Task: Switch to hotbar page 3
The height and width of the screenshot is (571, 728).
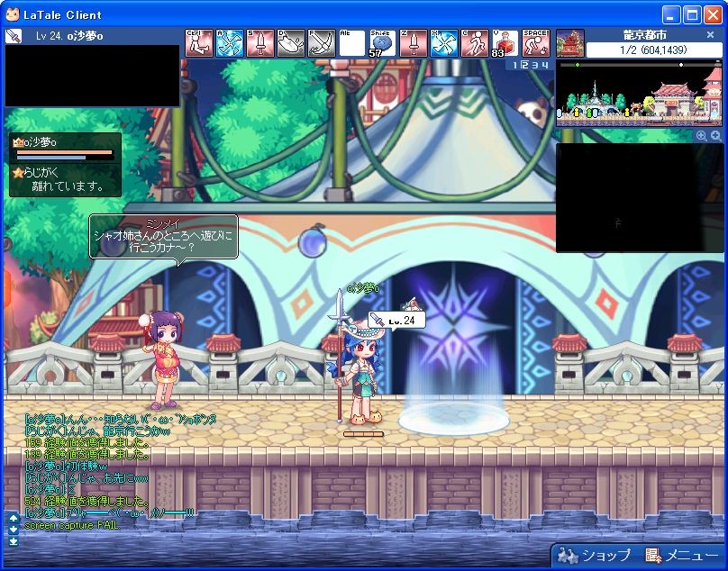Action: (x=535, y=65)
